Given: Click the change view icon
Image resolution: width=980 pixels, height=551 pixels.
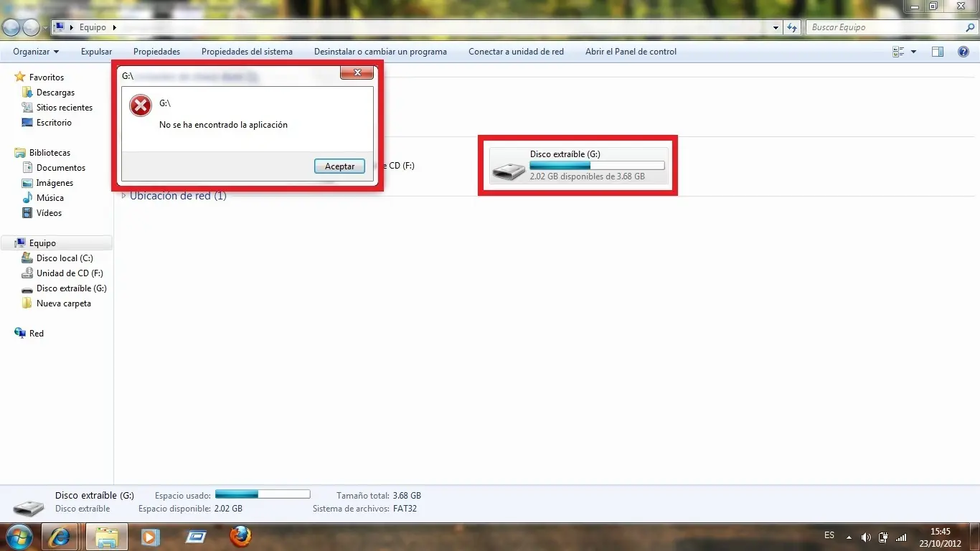Looking at the screenshot, I should 898,52.
